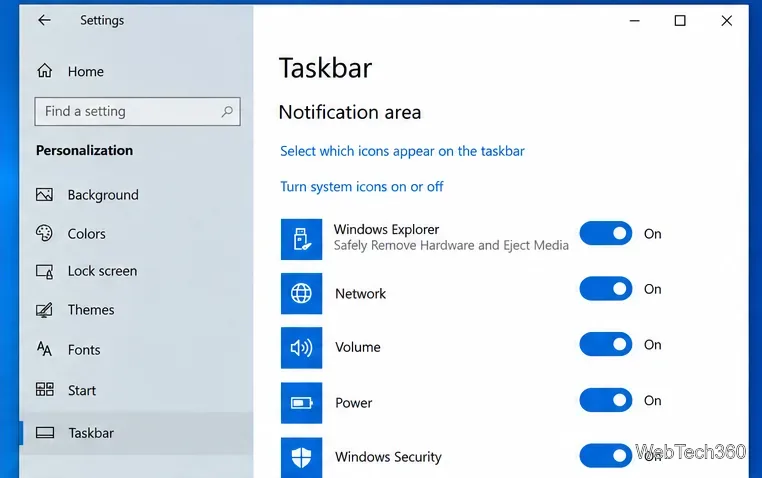Open 'Select which icons appear on the taskbar'
Screen dimensions: 762x478
click(402, 151)
